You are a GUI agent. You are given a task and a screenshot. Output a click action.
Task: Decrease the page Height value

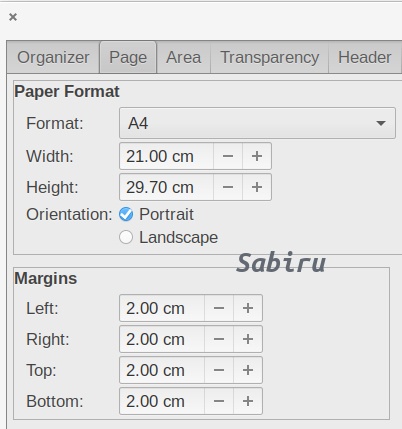tap(228, 187)
